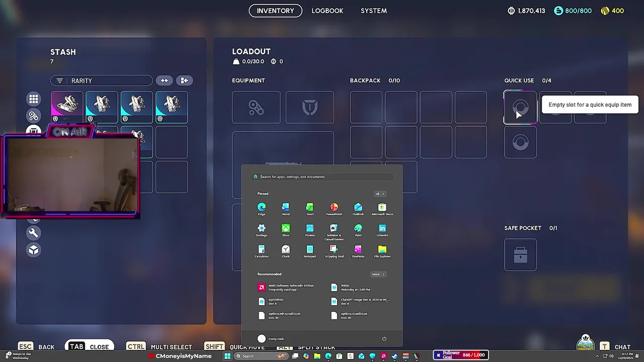Click the weather widget on taskbar
Screen dimensions: 644x362
(18, 356)
